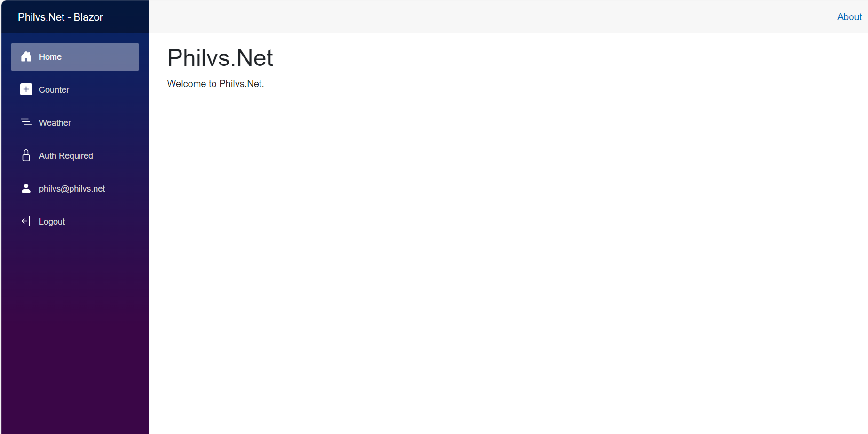Click the Auth Required padlock icon
The width and height of the screenshot is (868, 434).
click(26, 155)
